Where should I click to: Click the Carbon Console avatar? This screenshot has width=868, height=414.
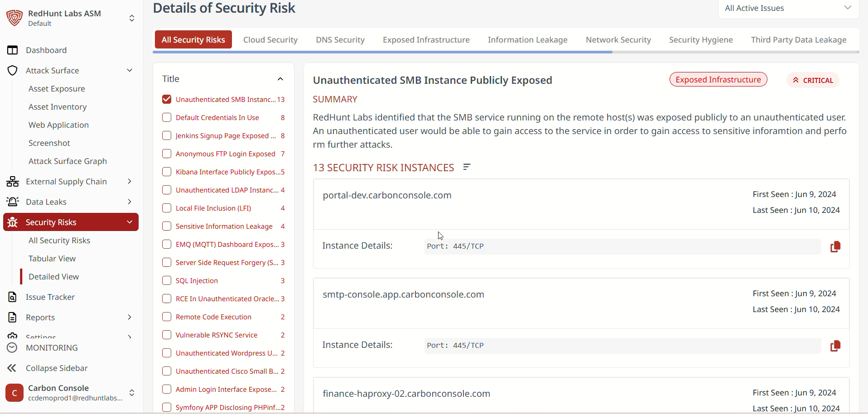[x=14, y=393]
